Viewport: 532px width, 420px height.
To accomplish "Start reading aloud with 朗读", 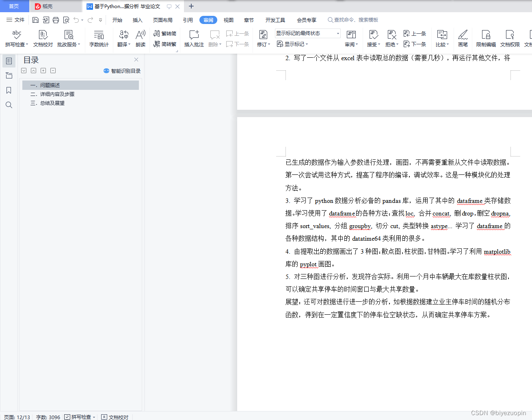I will (x=140, y=39).
